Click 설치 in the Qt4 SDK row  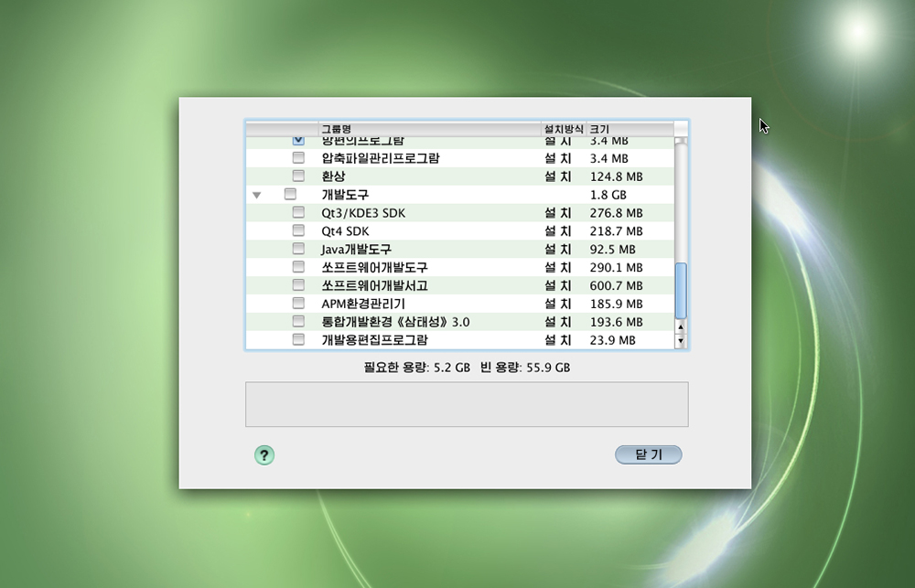(557, 231)
